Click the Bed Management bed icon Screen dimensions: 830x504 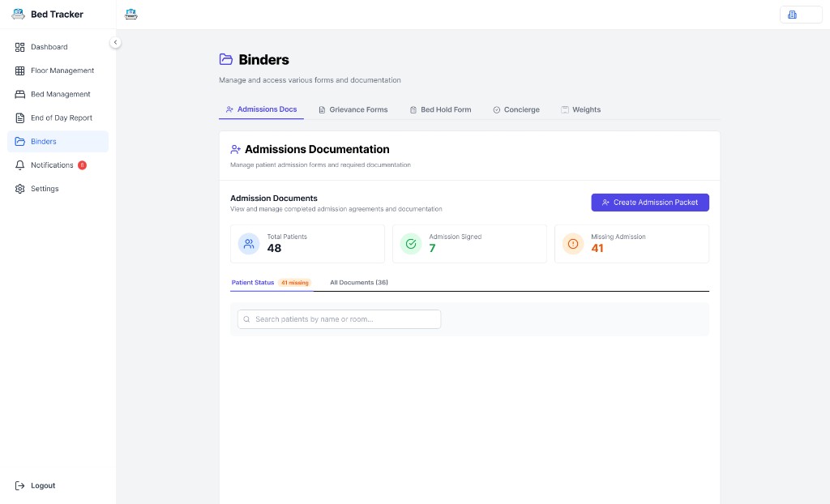pos(19,94)
